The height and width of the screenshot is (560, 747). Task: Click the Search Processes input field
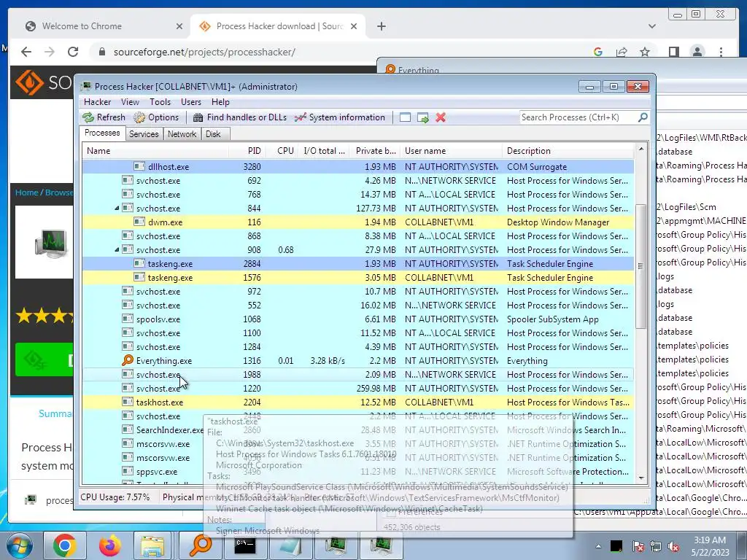tap(578, 117)
